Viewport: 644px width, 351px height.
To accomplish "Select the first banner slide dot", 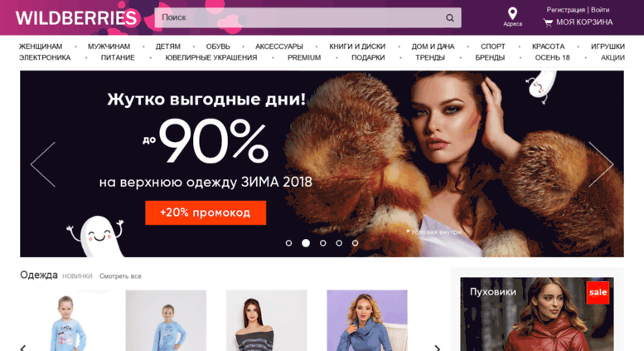I will [288, 243].
